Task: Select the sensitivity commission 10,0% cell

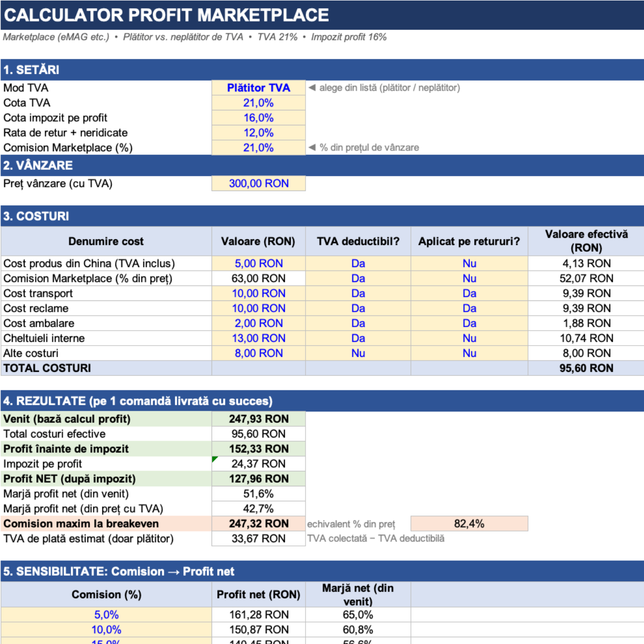Action: [x=106, y=630]
